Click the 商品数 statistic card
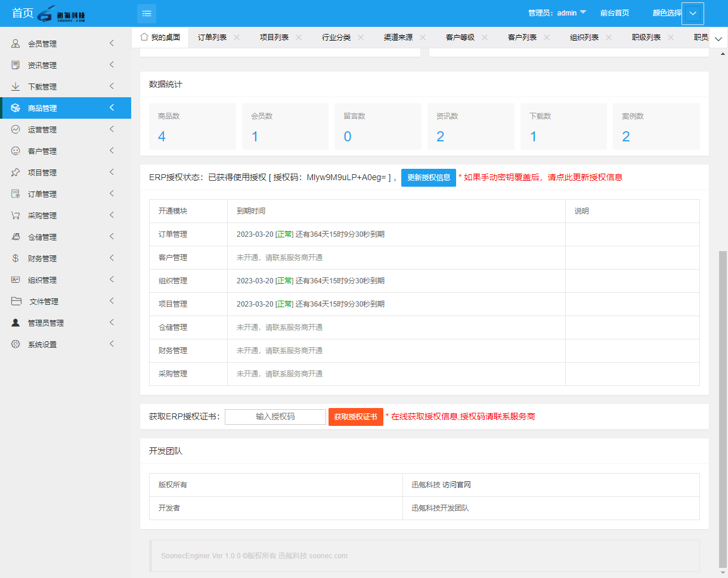 tap(193, 126)
